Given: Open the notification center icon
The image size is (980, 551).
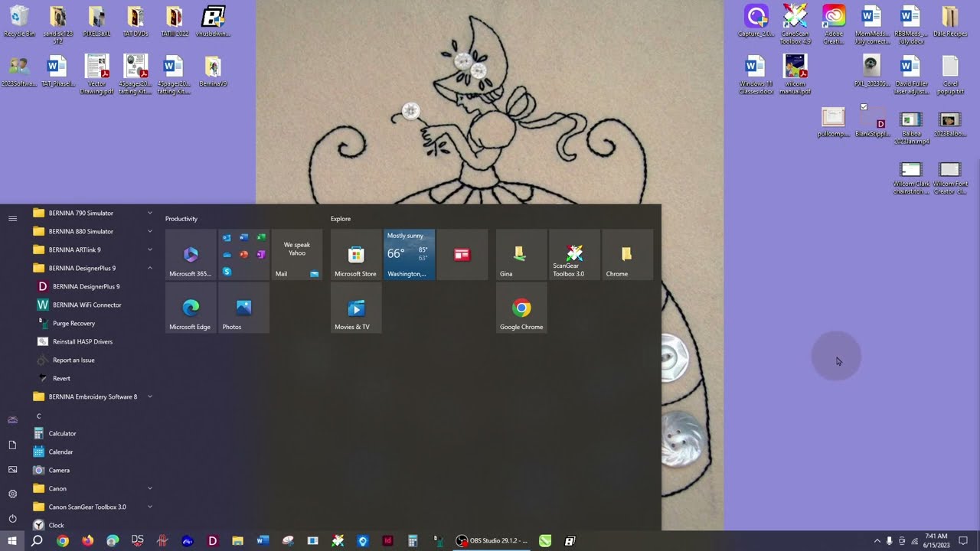Looking at the screenshot, I should point(963,541).
